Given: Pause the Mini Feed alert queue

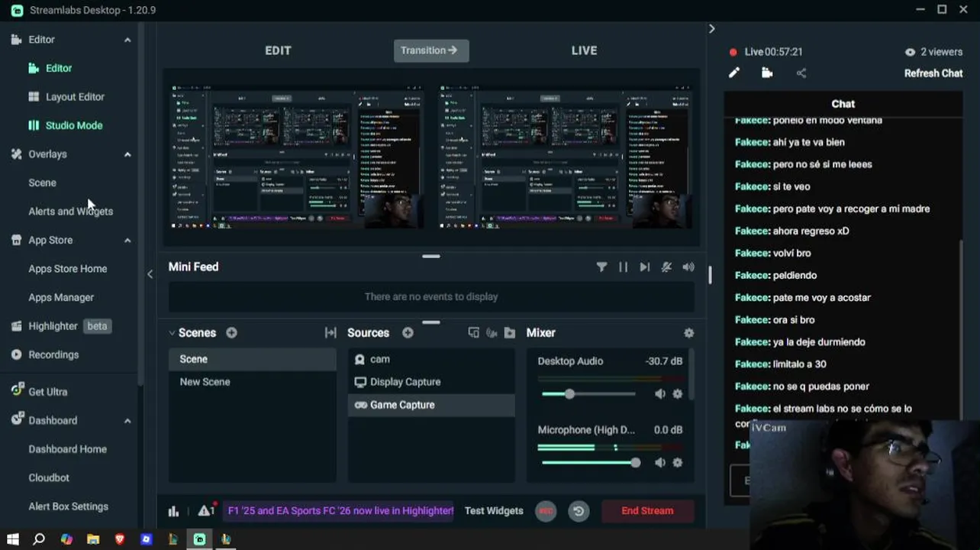Looking at the screenshot, I should coord(623,267).
